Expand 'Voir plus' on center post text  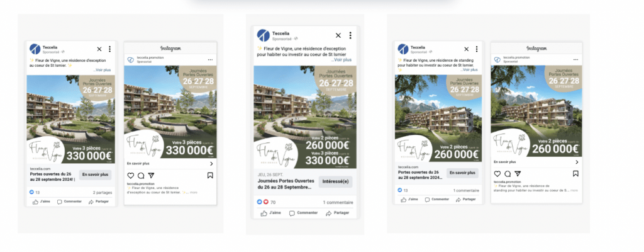[x=341, y=60]
